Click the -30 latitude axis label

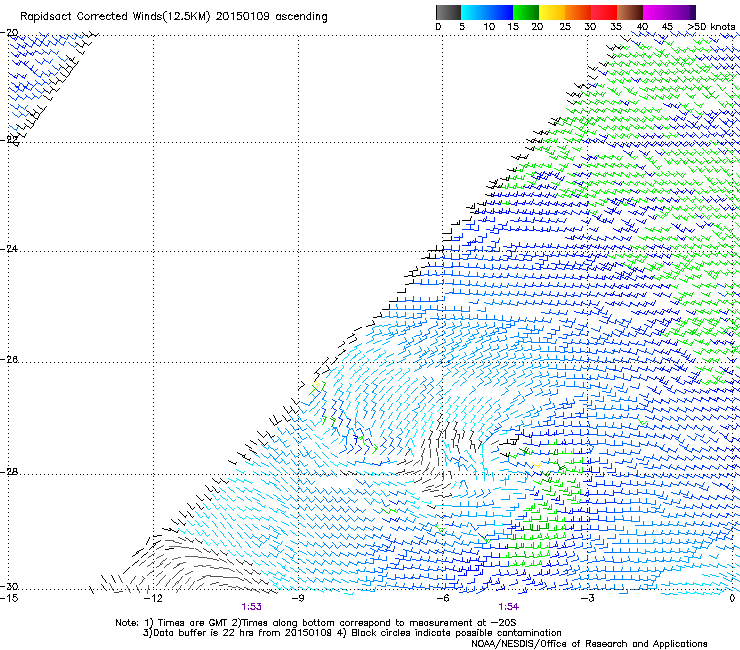click(x=9, y=587)
